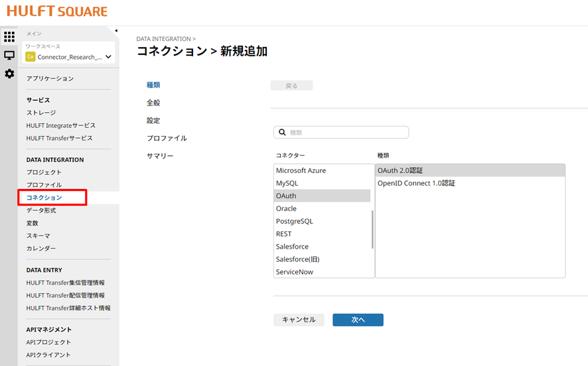The width and height of the screenshot is (588, 366).
Task: Select MySQL connector
Action: click(x=322, y=183)
